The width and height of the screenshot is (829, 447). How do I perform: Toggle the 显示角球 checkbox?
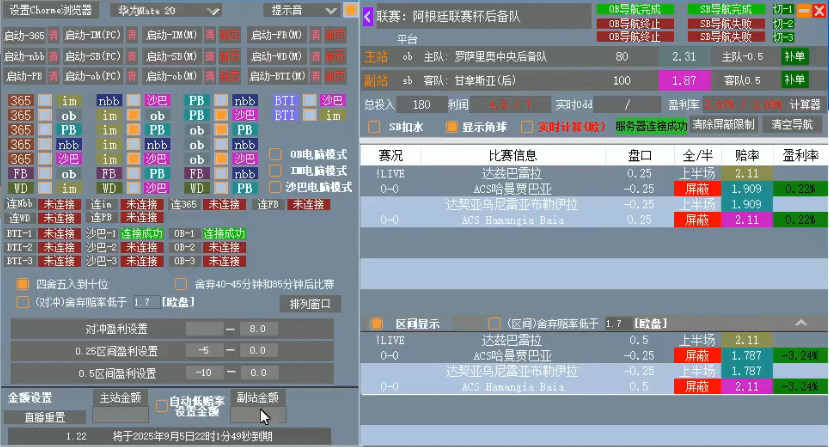452,127
